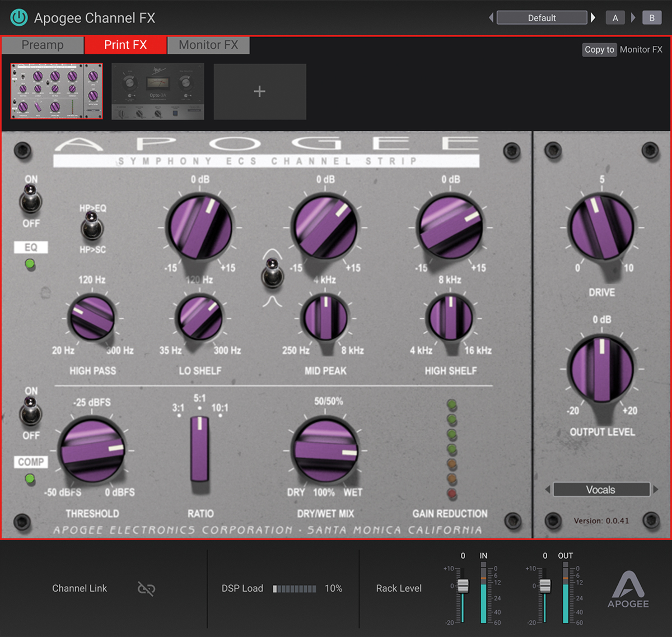Image resolution: width=672 pixels, height=637 pixels.
Task: Go to next preset right of Default
Action: (593, 17)
